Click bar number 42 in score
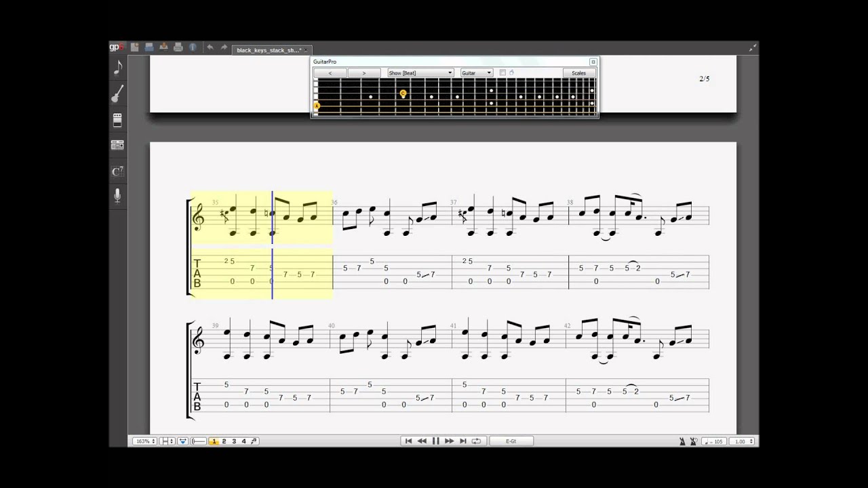This screenshot has width=868, height=488. coord(568,326)
